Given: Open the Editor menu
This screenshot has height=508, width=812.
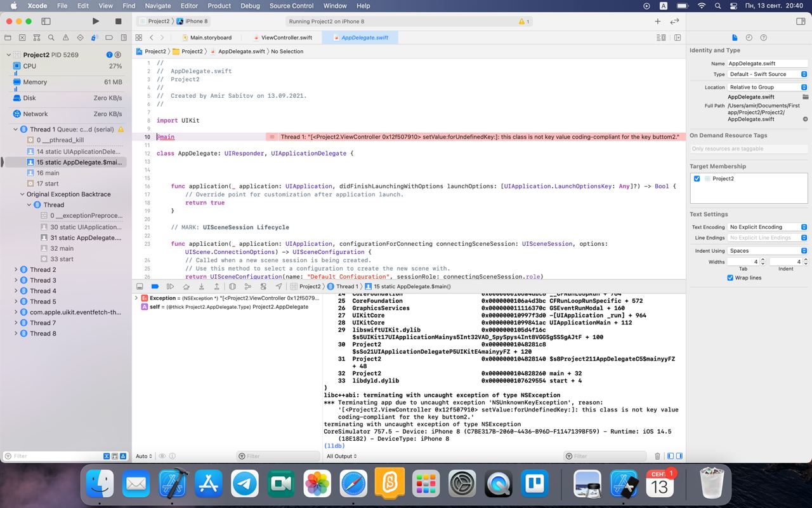Looking at the screenshot, I should [189, 6].
